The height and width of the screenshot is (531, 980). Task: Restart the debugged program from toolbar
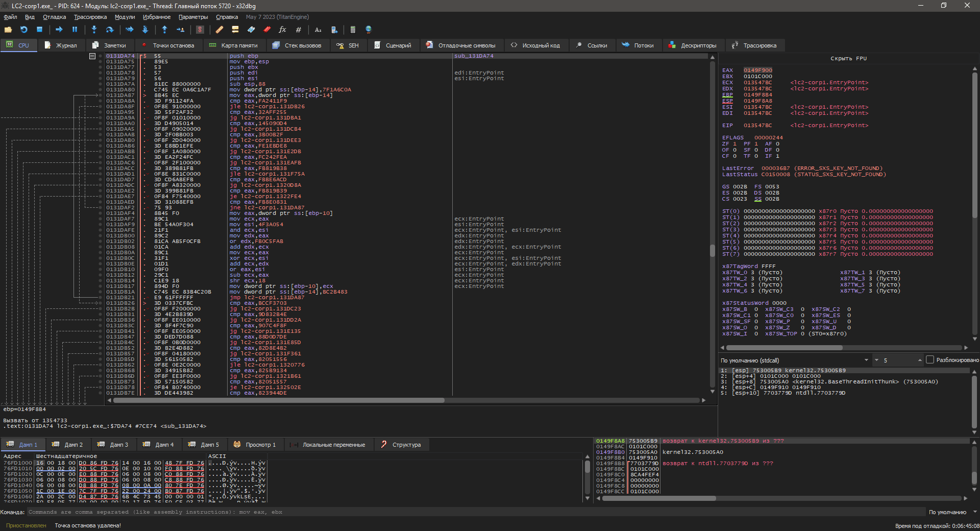[23, 30]
